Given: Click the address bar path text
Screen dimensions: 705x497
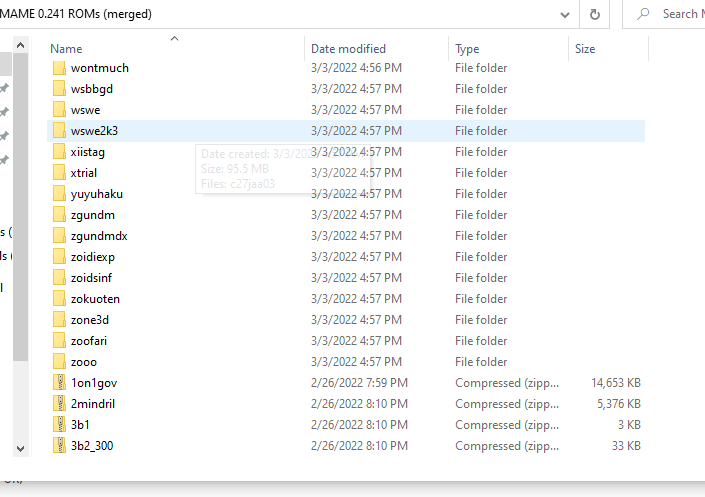Looking at the screenshot, I should tap(76, 14).
